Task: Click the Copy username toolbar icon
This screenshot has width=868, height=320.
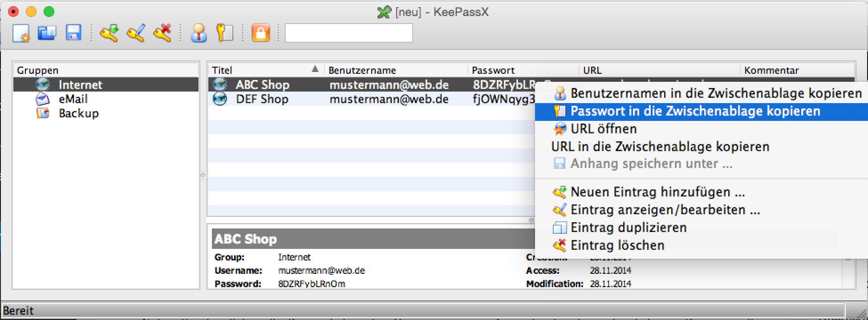Action: click(199, 33)
